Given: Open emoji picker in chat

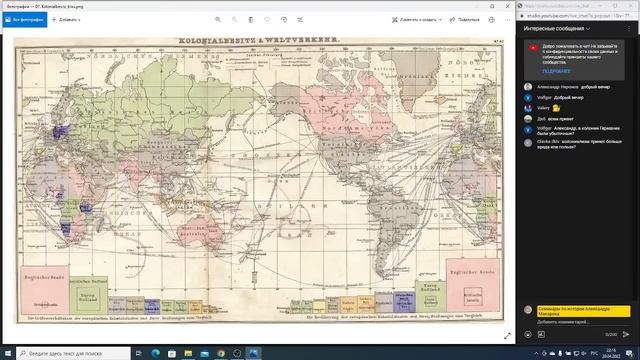Looking at the screenshot, I should (528, 334).
